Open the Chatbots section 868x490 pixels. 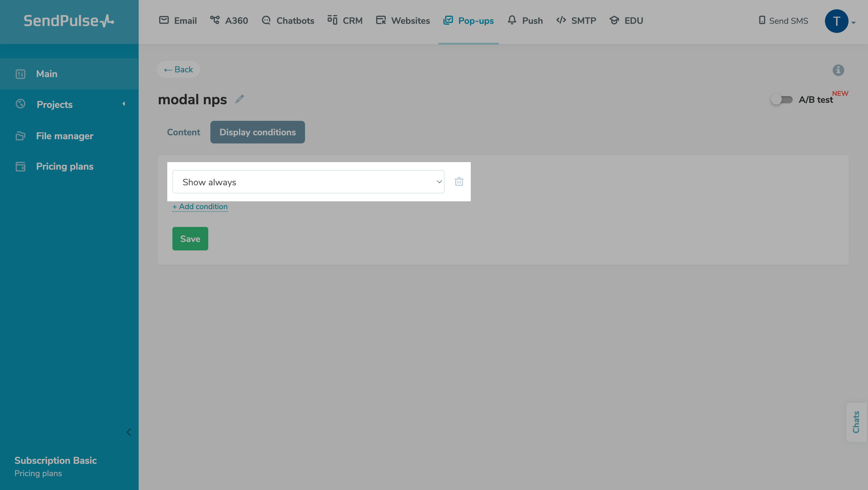288,21
